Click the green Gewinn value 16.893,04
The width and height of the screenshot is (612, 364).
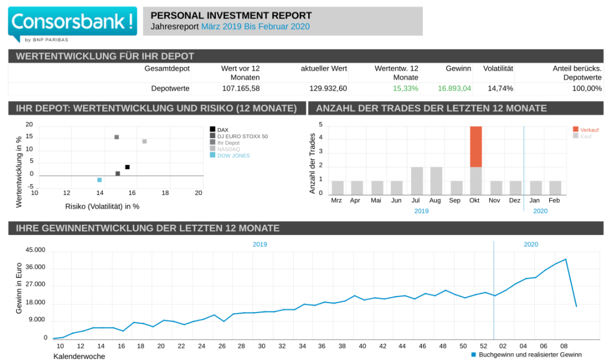[454, 88]
